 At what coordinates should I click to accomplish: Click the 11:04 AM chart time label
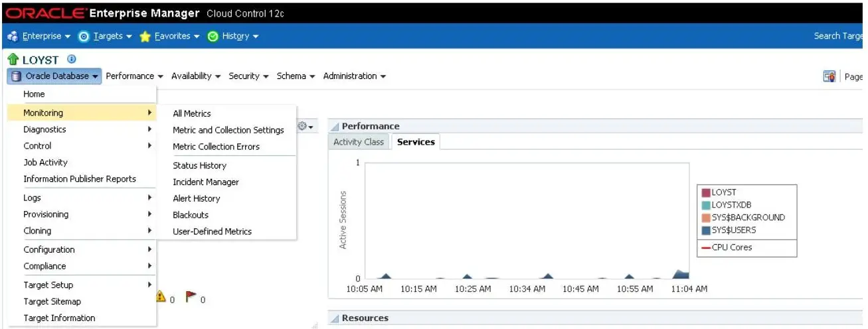pos(689,289)
